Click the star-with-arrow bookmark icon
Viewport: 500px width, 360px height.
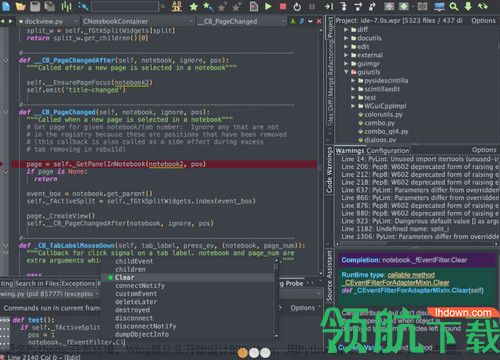(x=208, y=6)
